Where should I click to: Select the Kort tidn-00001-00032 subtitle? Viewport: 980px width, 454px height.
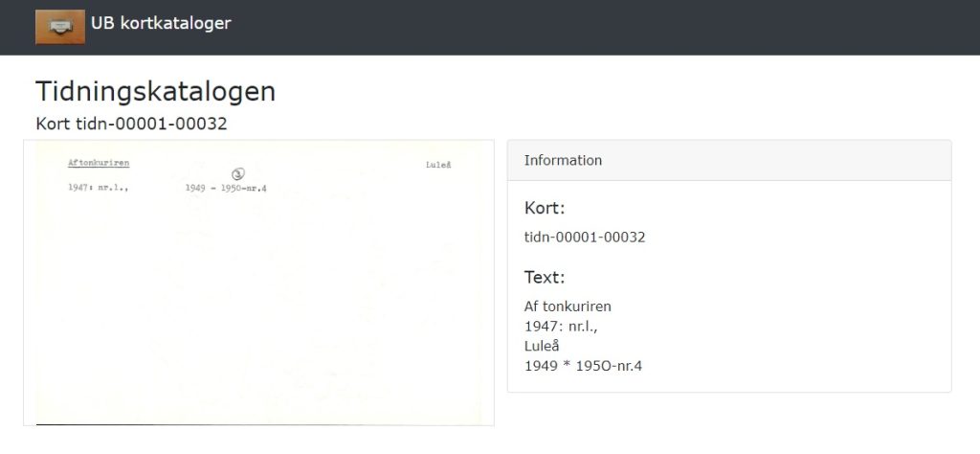click(x=131, y=124)
